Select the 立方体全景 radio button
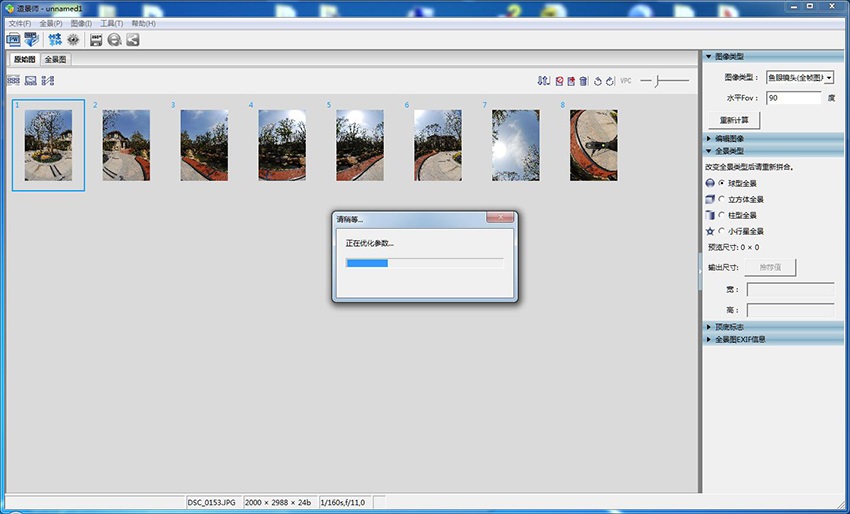Viewport: 850px width, 514px height. 722,199
